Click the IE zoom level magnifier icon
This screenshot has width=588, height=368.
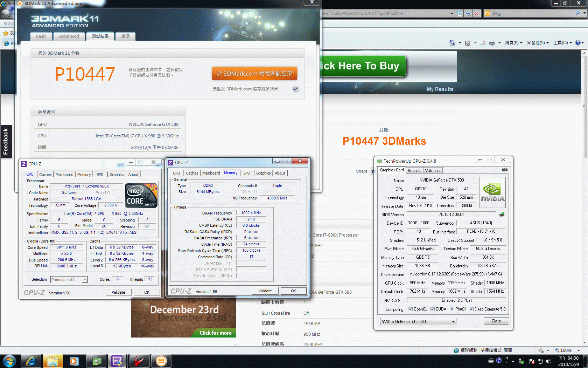557,350
